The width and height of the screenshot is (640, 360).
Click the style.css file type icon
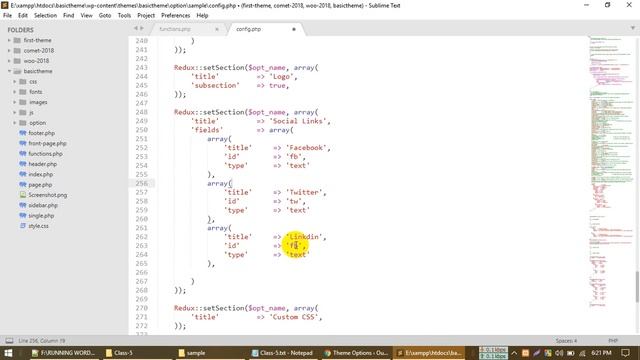click(x=23, y=226)
